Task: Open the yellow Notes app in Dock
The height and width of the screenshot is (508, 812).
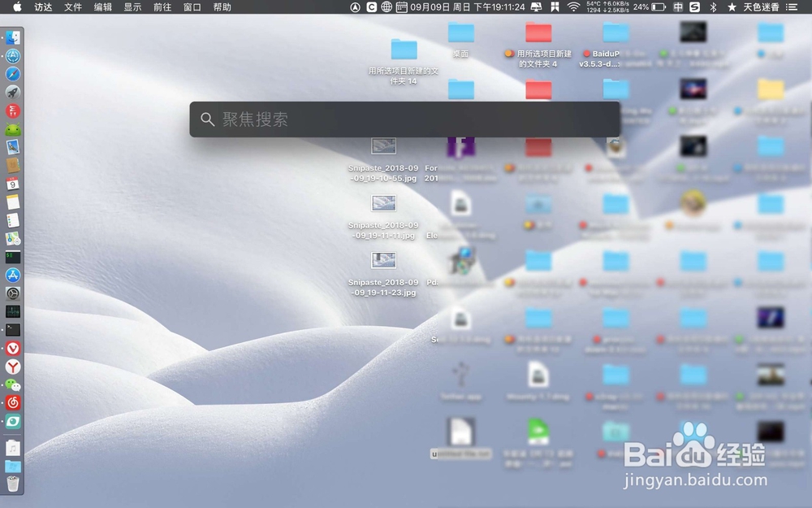Action: pyautogui.click(x=13, y=202)
